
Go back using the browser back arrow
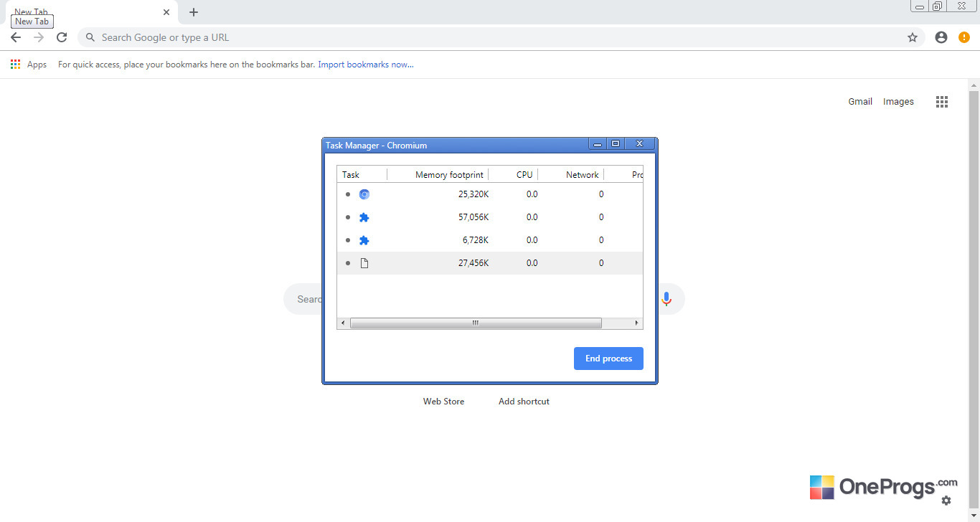[16, 37]
